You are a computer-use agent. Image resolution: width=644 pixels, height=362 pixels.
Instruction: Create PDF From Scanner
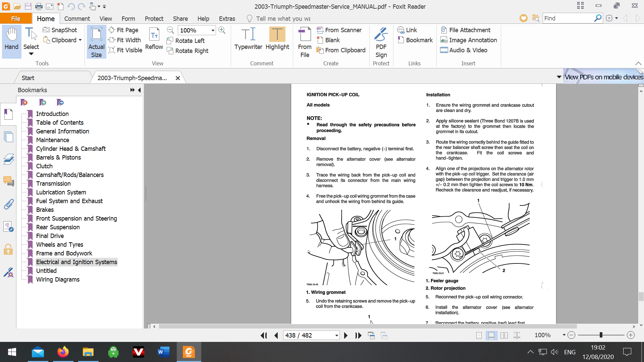point(339,30)
